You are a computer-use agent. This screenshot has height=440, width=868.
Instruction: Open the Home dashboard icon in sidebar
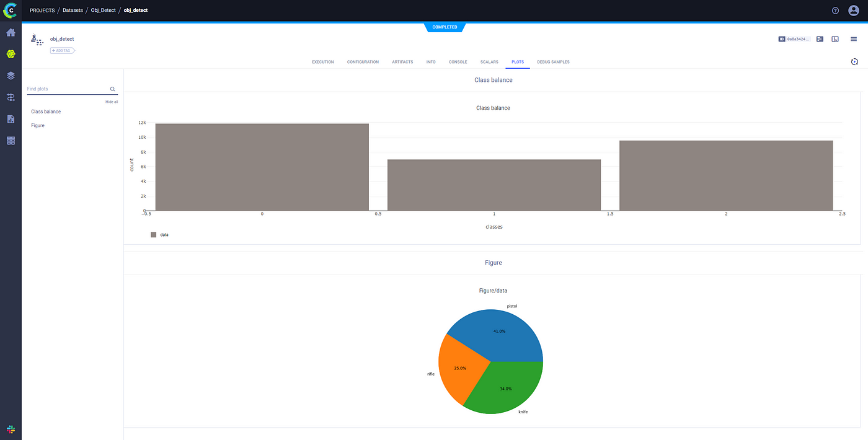[11, 32]
